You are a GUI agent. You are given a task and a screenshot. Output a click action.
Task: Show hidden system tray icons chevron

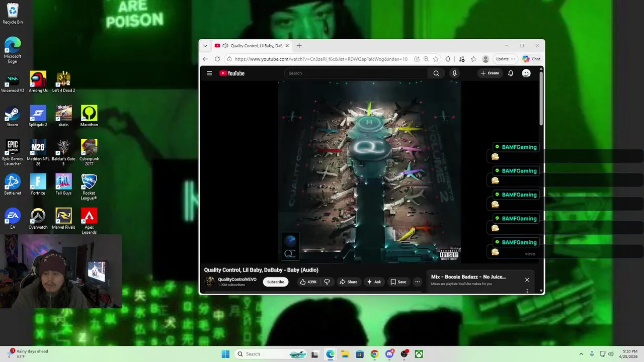[x=581, y=354]
